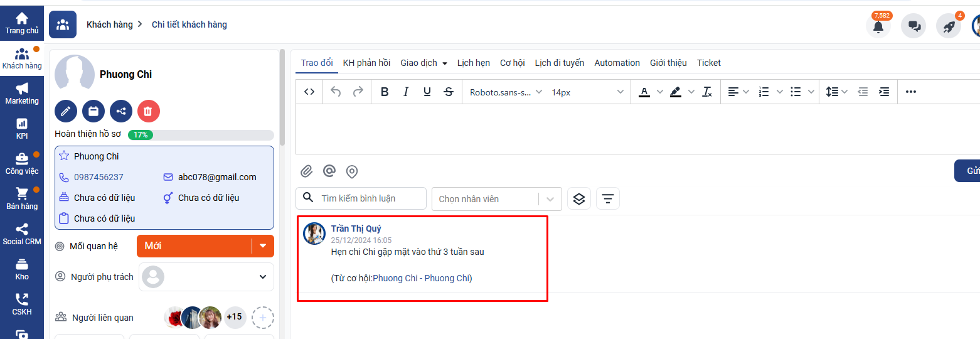Screen dimensions: 980x339
Task: Expand the Mới relationship dropdown
Action: click(x=263, y=246)
